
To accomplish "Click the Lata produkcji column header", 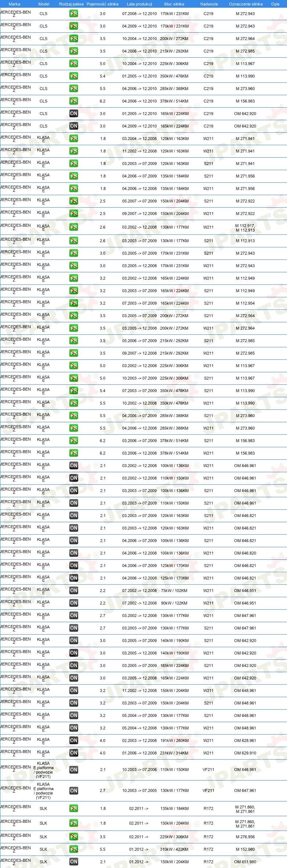I will click(x=139, y=4).
